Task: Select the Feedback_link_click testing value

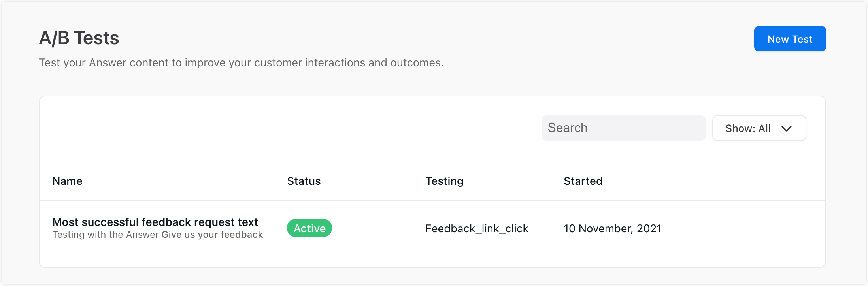Action: click(x=476, y=228)
